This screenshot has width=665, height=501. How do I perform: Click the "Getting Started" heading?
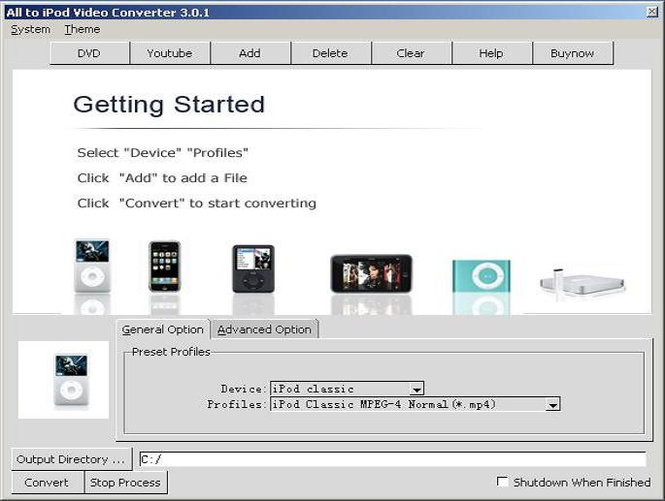[x=169, y=104]
